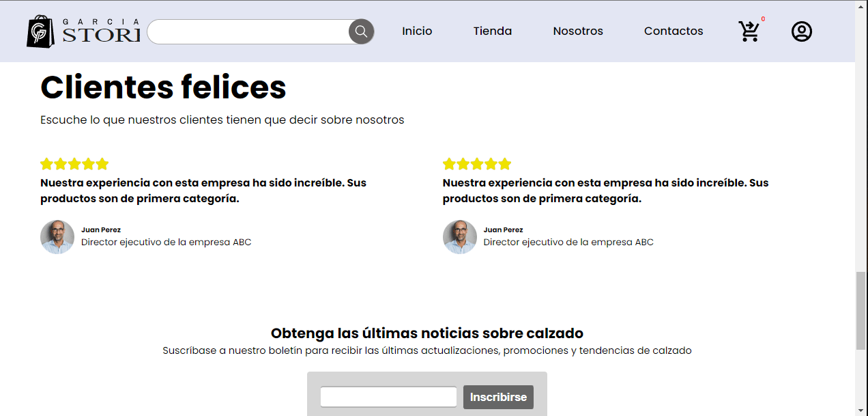Open the Nosotros page
The height and width of the screenshot is (416, 868).
[578, 31]
